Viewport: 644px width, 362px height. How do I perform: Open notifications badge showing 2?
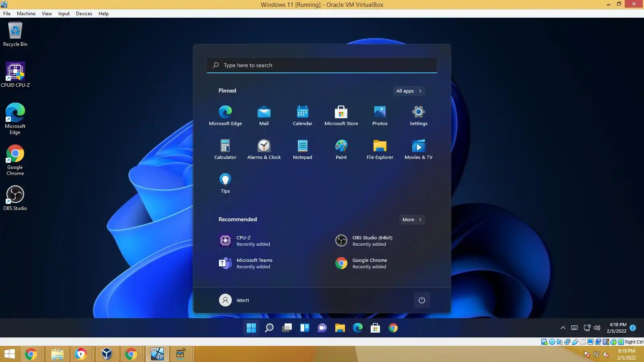pyautogui.click(x=633, y=328)
